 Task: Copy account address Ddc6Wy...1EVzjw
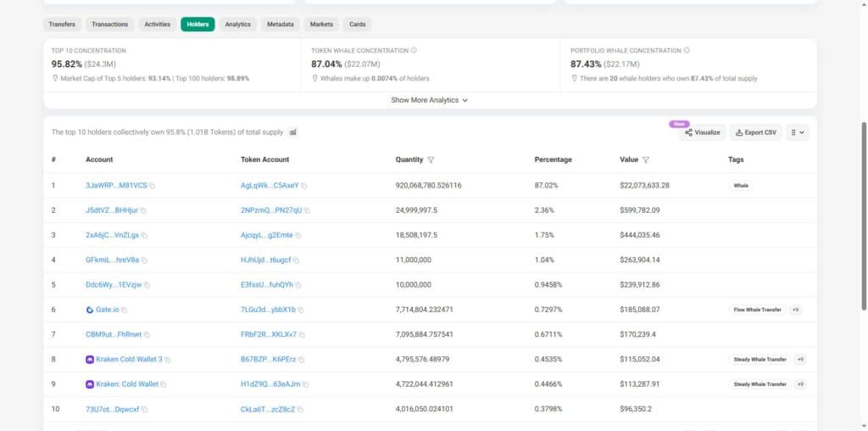point(147,285)
